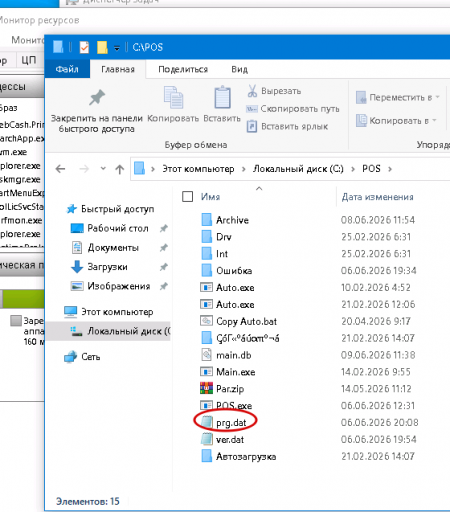The image size is (450, 512).
Task: Open the Файл ribbon tab
Action: [67, 69]
